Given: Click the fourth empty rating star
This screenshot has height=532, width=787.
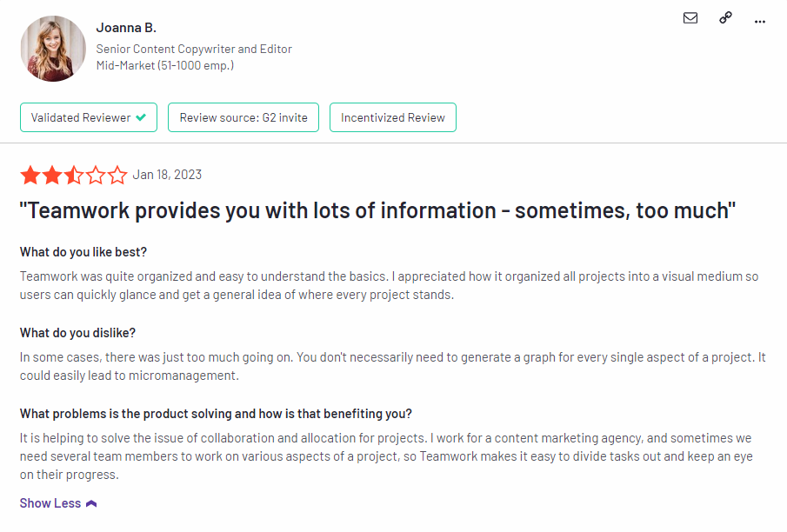Looking at the screenshot, I should (96, 176).
